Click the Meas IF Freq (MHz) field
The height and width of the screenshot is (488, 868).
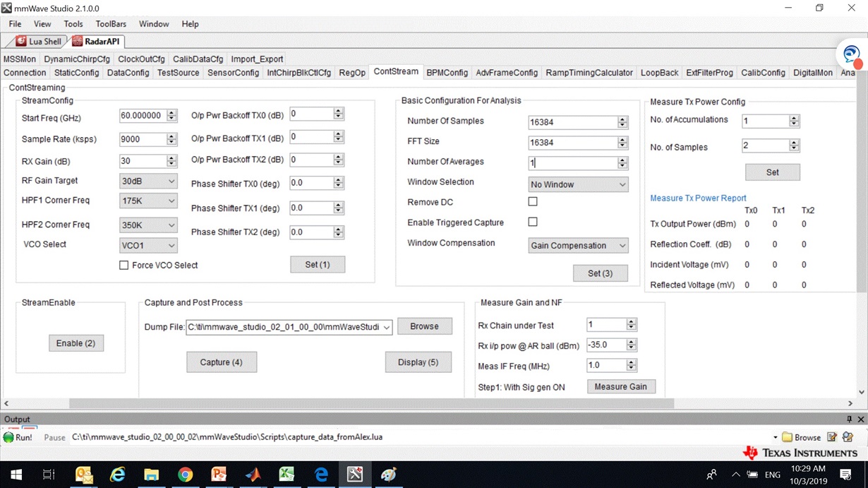coord(606,366)
